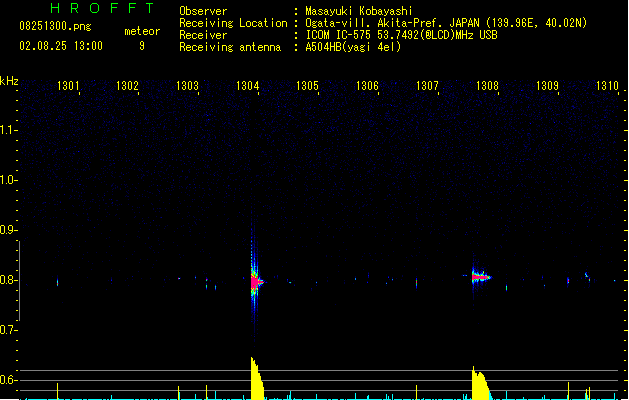Select antenna value A504HB(yagi 4el)
Image resolution: width=629 pixels, height=400 pixels.
[x=353, y=47]
